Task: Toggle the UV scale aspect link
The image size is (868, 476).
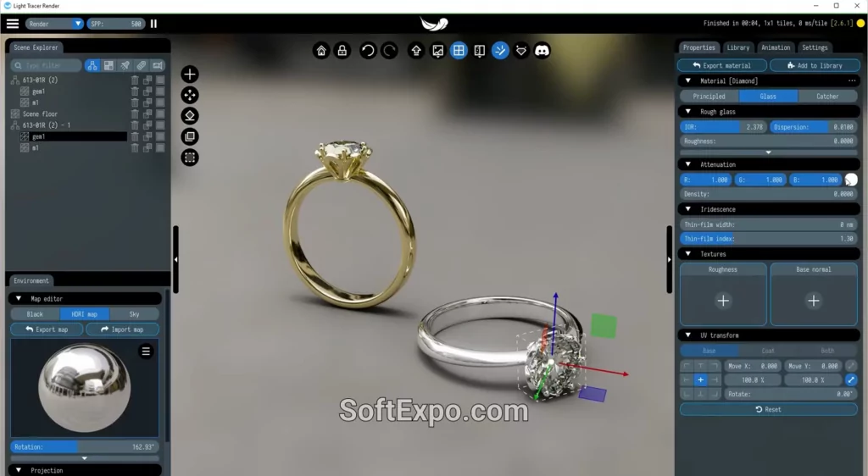Action: tap(851, 379)
